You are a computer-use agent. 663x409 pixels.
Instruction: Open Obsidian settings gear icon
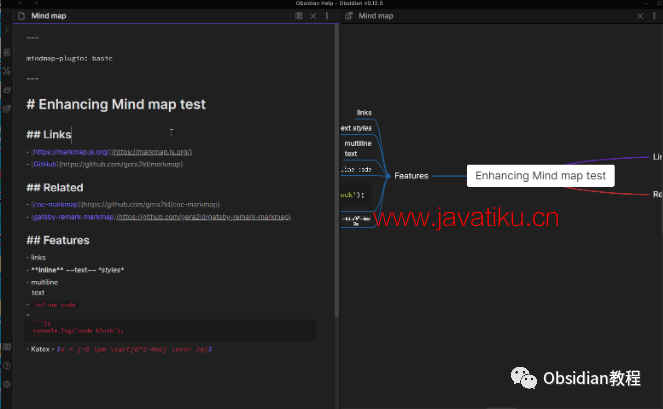pos(7,384)
